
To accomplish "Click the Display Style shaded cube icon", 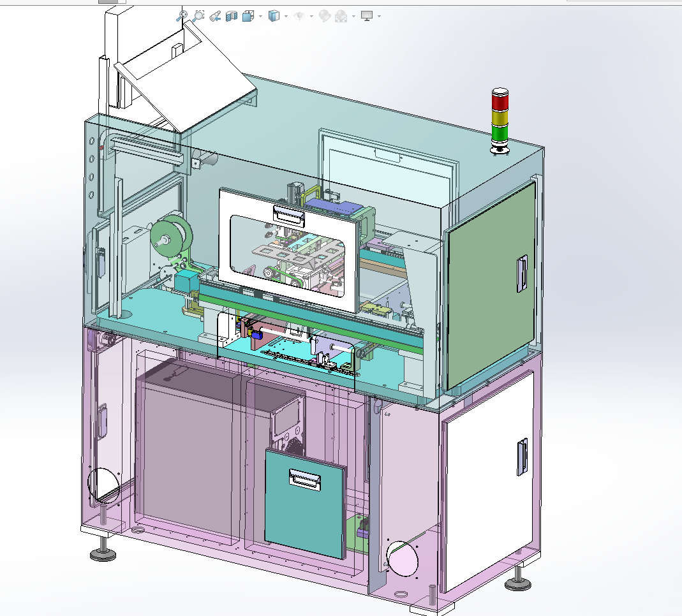I will pyautogui.click(x=274, y=16).
